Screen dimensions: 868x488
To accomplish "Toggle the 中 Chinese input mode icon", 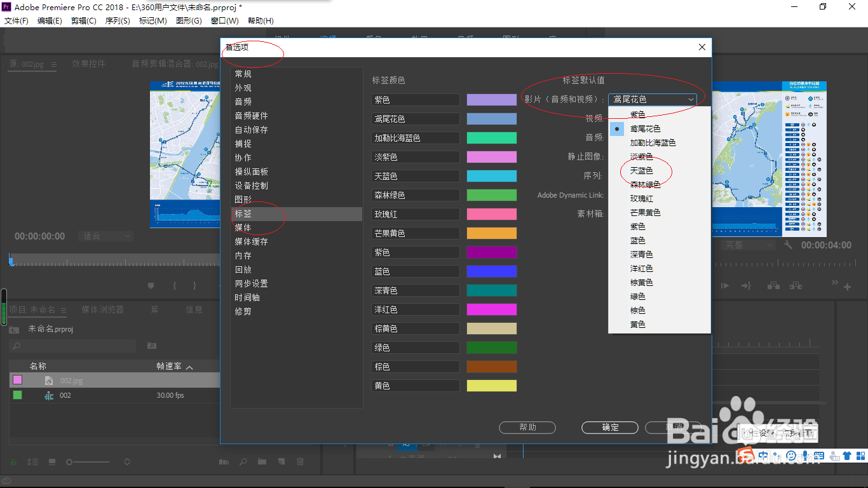I will click(763, 456).
